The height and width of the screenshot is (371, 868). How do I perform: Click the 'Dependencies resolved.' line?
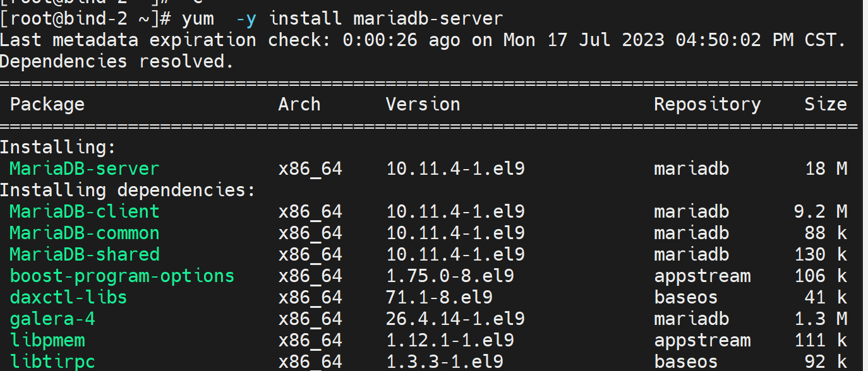[117, 62]
